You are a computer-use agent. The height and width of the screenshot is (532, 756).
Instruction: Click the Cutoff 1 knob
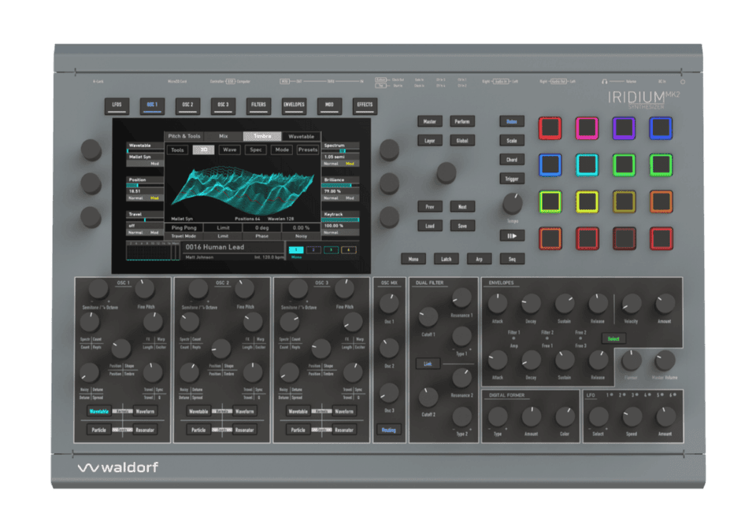click(x=428, y=316)
